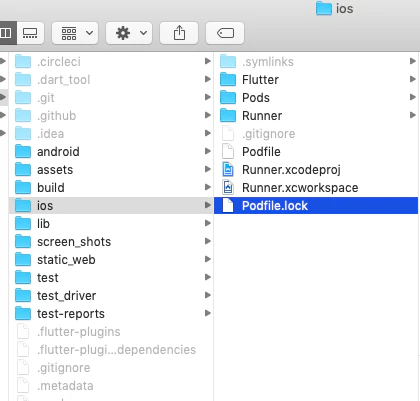This screenshot has width=420, height=401.
Task: Open the lib folder
Action: click(111, 224)
